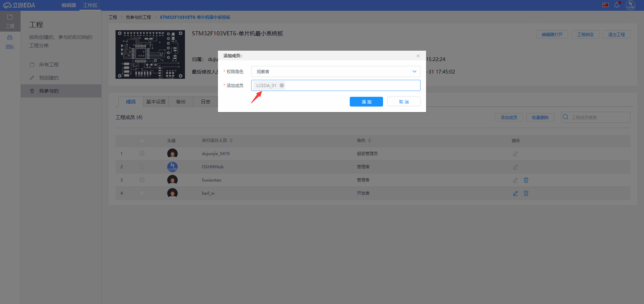Focus 工程成员搜索 search field
The width and height of the screenshot is (644, 304).
(596, 117)
